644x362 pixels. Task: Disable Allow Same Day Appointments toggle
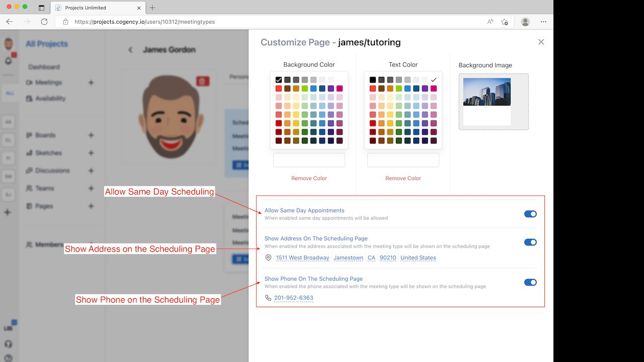(530, 214)
